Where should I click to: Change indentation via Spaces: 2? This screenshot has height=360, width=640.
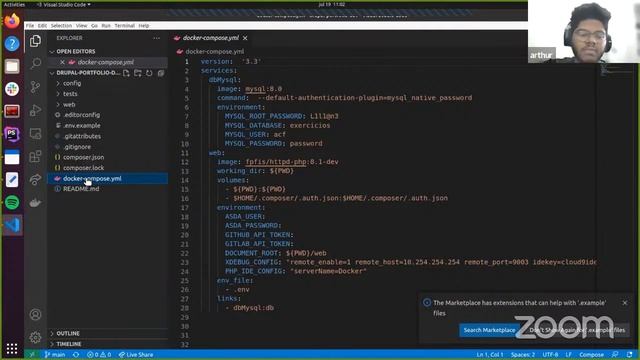523,354
